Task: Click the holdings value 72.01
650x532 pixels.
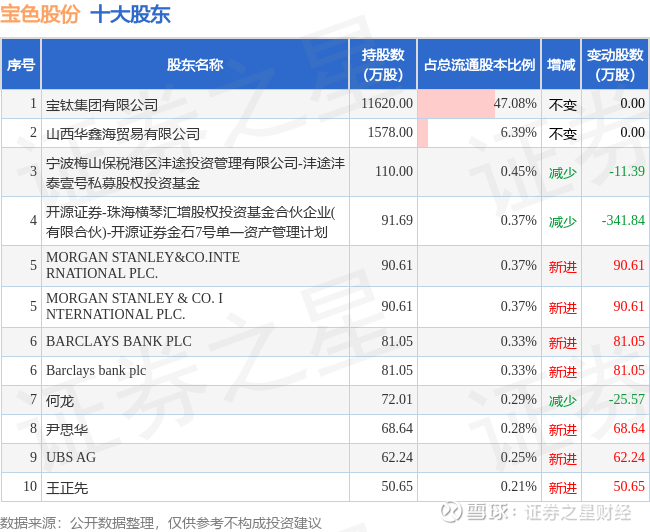Action: pyautogui.click(x=397, y=399)
